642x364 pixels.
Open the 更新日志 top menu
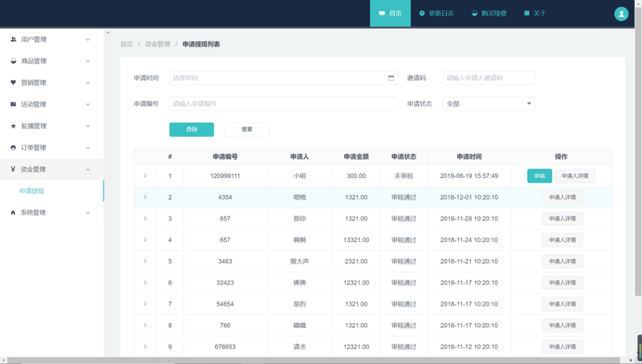coord(437,14)
